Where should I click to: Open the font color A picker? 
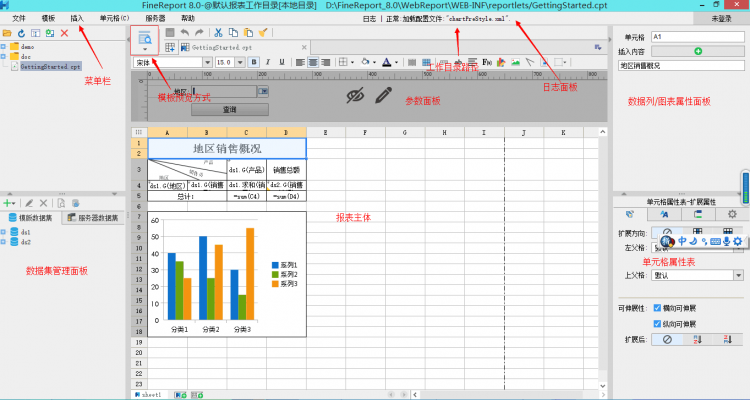click(x=386, y=62)
